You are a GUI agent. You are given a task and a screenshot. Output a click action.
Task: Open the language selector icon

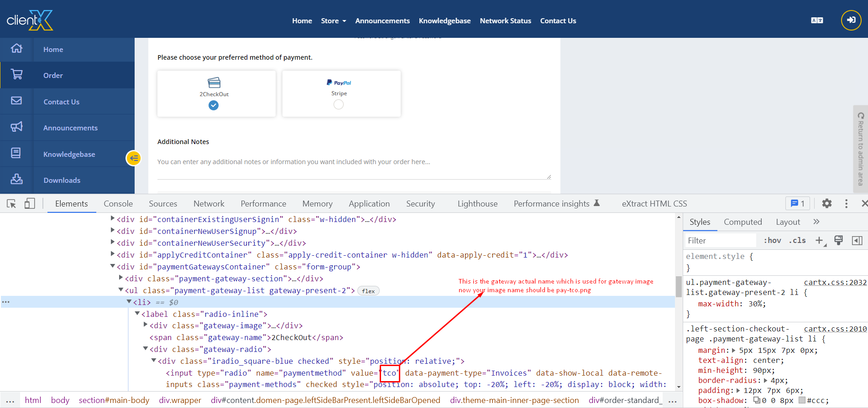817,21
